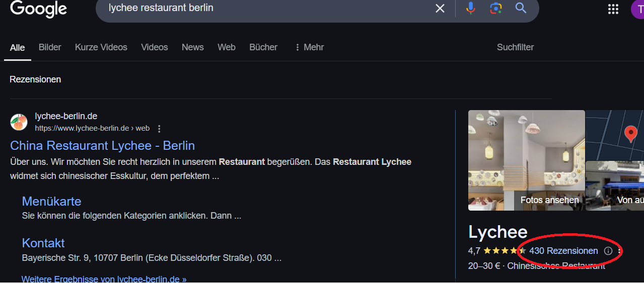Click Weitere Ergebnisse von lychee-berlin.de
Image resolution: width=644 pixels, height=283 pixels.
(x=104, y=278)
